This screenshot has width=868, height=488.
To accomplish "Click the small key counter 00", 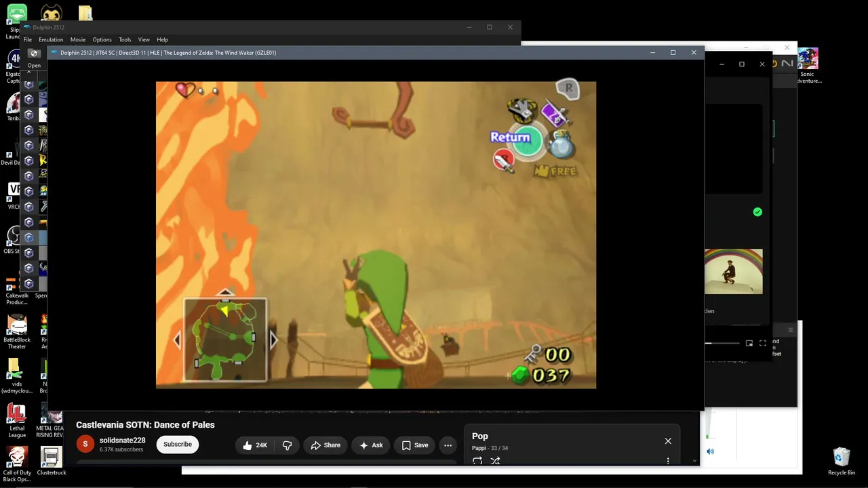I will [x=549, y=354].
